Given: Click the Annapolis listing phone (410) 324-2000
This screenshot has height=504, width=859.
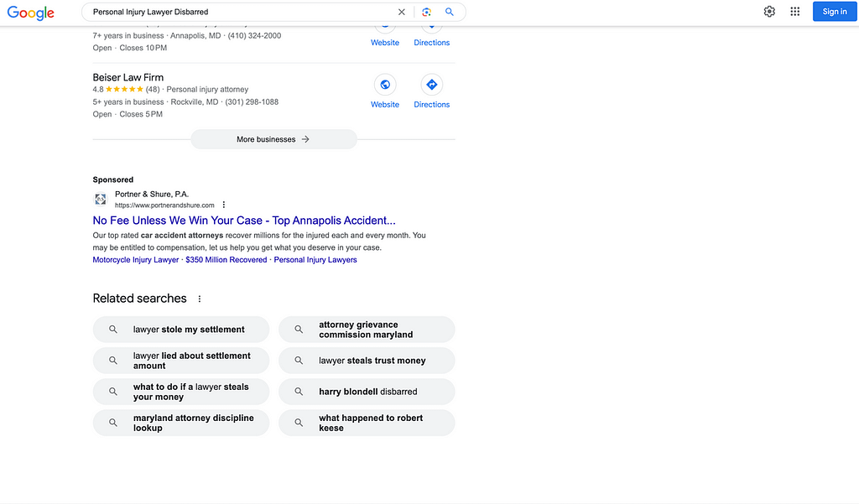Looking at the screenshot, I should click(x=254, y=35).
